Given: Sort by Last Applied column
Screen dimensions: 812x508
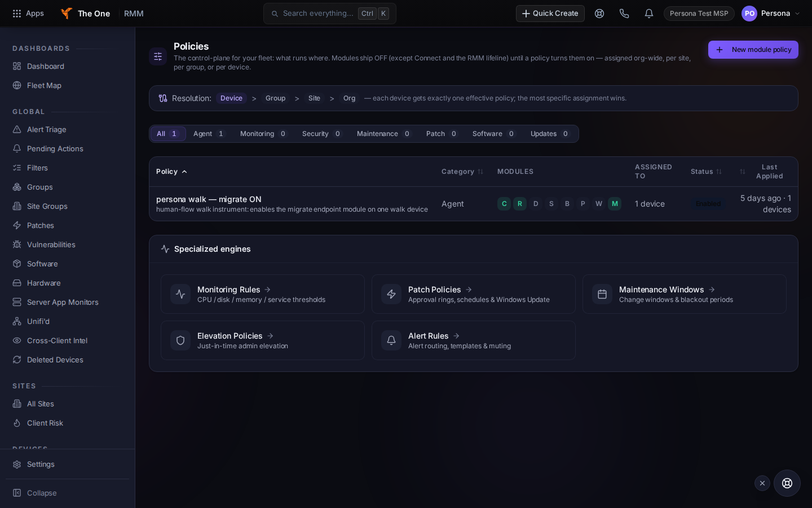Looking at the screenshot, I should pyautogui.click(x=765, y=172).
